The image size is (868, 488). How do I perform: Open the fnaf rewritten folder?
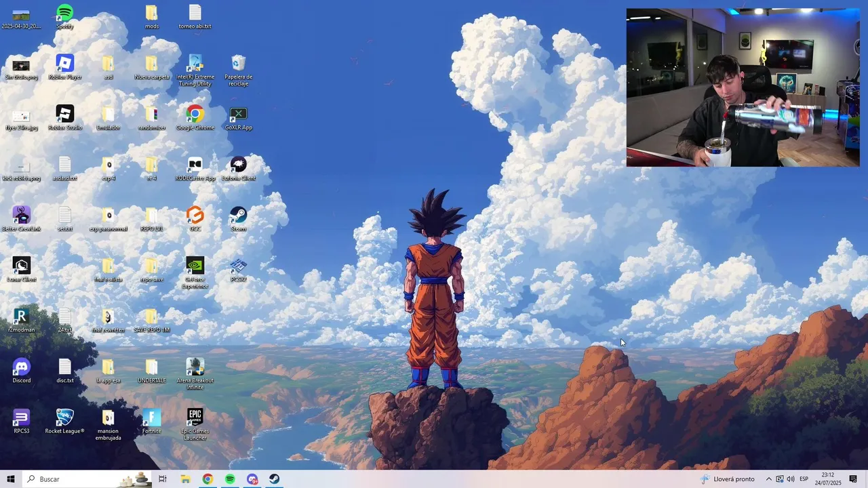tap(108, 321)
